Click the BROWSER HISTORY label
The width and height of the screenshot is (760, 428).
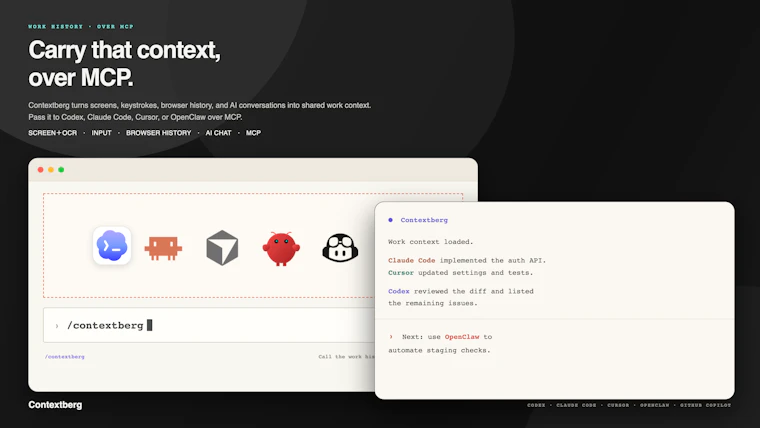click(158, 133)
